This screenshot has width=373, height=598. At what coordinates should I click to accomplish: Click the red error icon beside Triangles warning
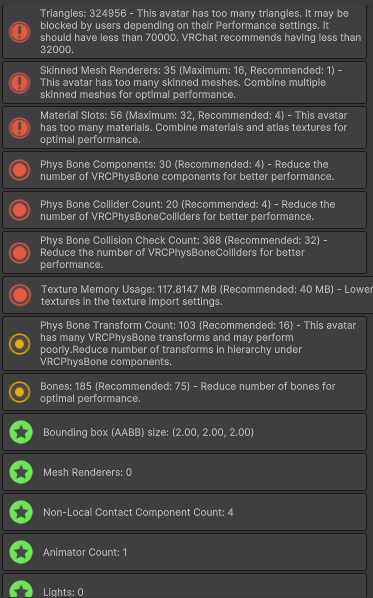coord(19,32)
